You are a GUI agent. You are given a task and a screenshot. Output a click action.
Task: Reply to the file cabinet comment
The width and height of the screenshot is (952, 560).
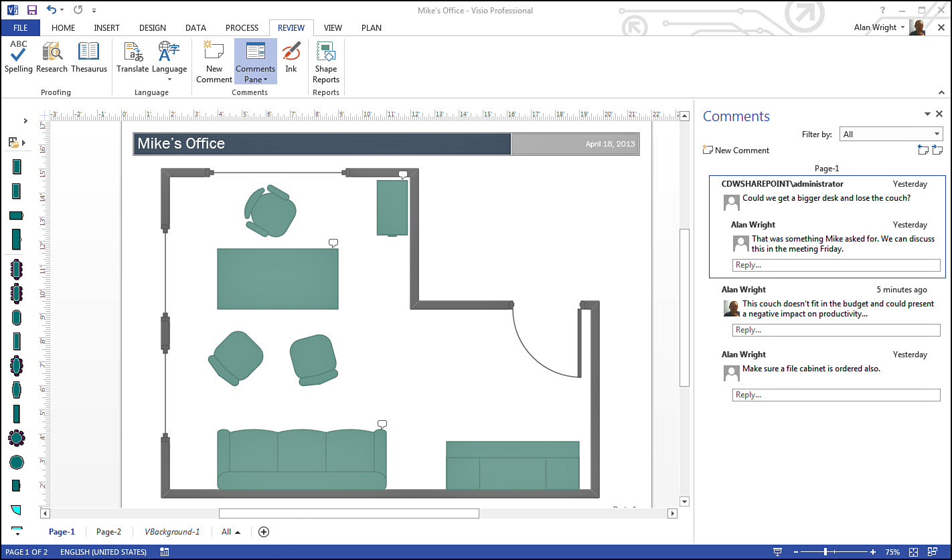pyautogui.click(x=836, y=395)
